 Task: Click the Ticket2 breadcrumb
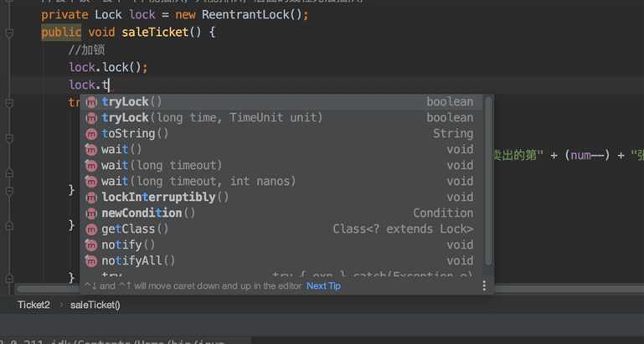click(34, 305)
